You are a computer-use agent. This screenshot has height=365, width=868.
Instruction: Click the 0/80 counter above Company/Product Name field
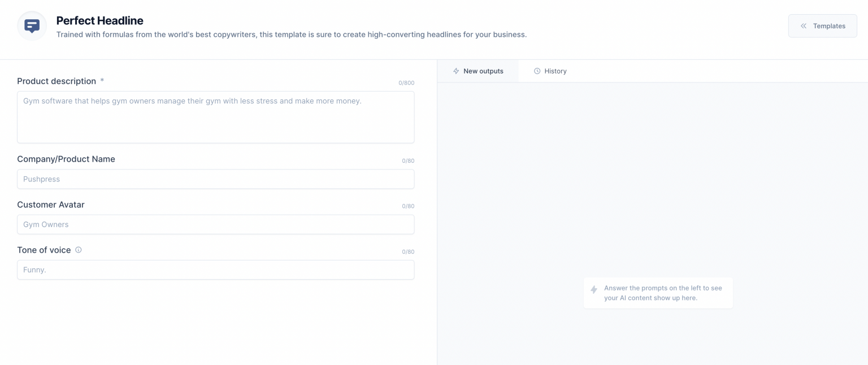point(408,160)
